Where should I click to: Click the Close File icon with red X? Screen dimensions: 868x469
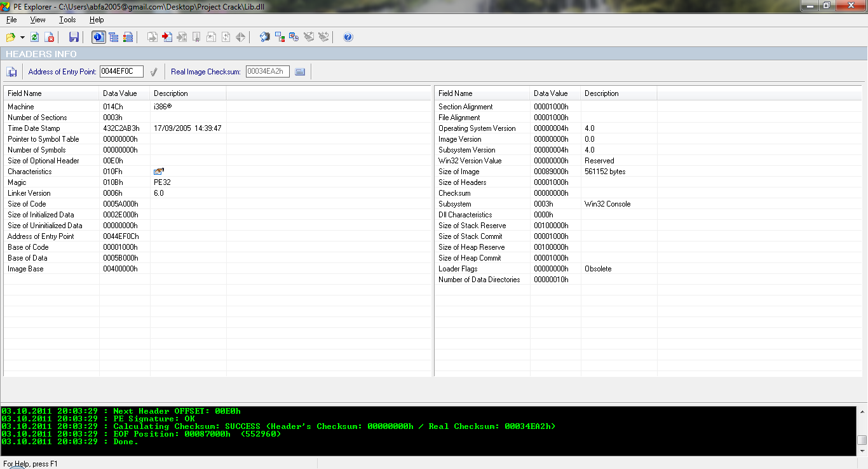click(x=50, y=37)
